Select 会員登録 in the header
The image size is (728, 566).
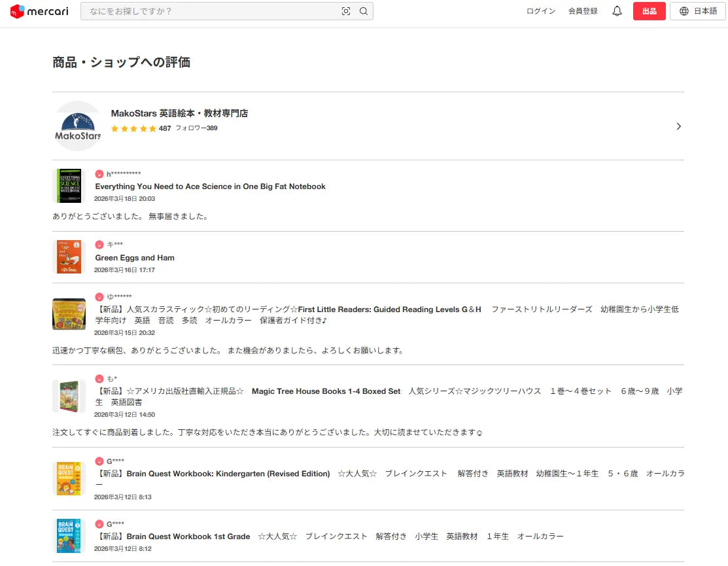(x=583, y=11)
